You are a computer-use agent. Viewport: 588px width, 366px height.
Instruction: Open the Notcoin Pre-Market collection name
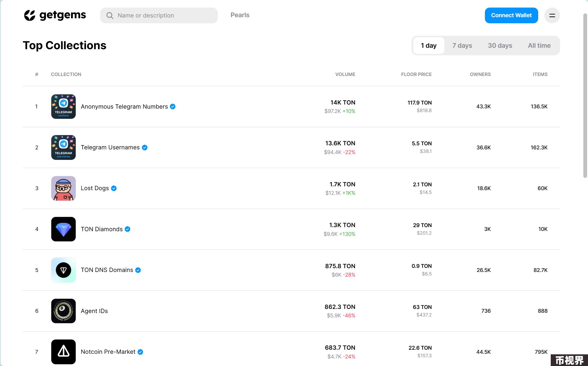108,352
